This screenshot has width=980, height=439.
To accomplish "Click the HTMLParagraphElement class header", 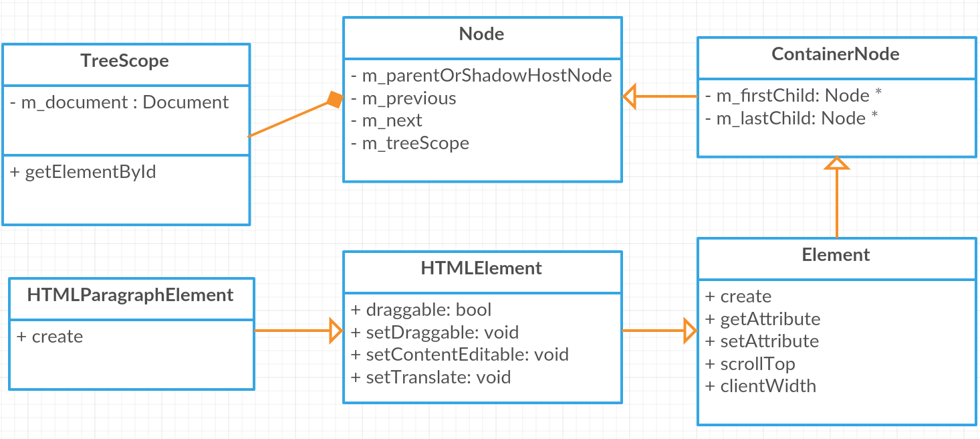I will [x=131, y=296].
